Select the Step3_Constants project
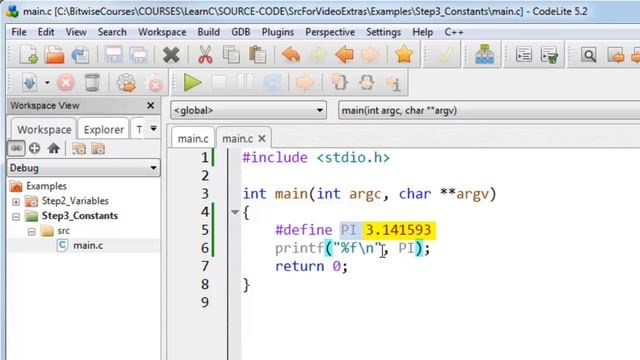 80,216
